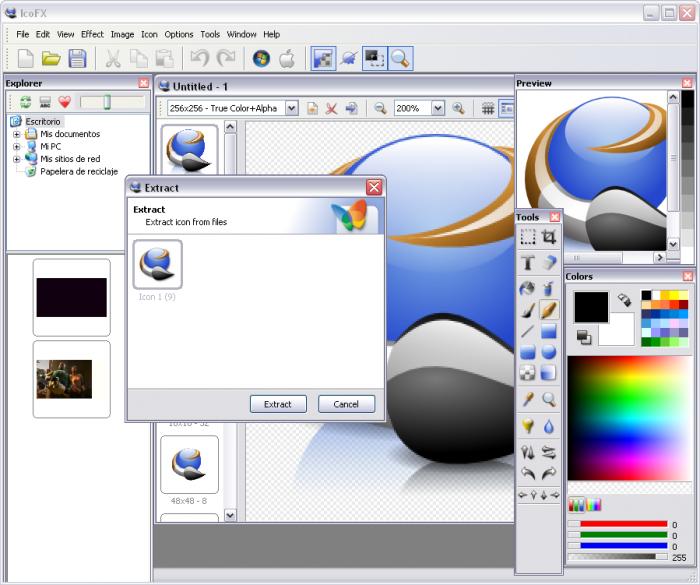The image size is (700, 585).
Task: Select the rectangular marquee selection tool
Action: point(527,237)
